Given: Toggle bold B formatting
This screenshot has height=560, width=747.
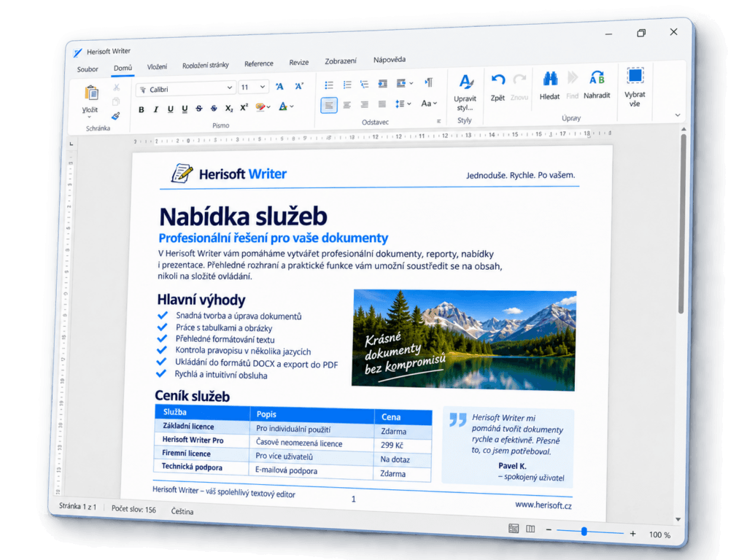Looking at the screenshot, I should click(141, 110).
